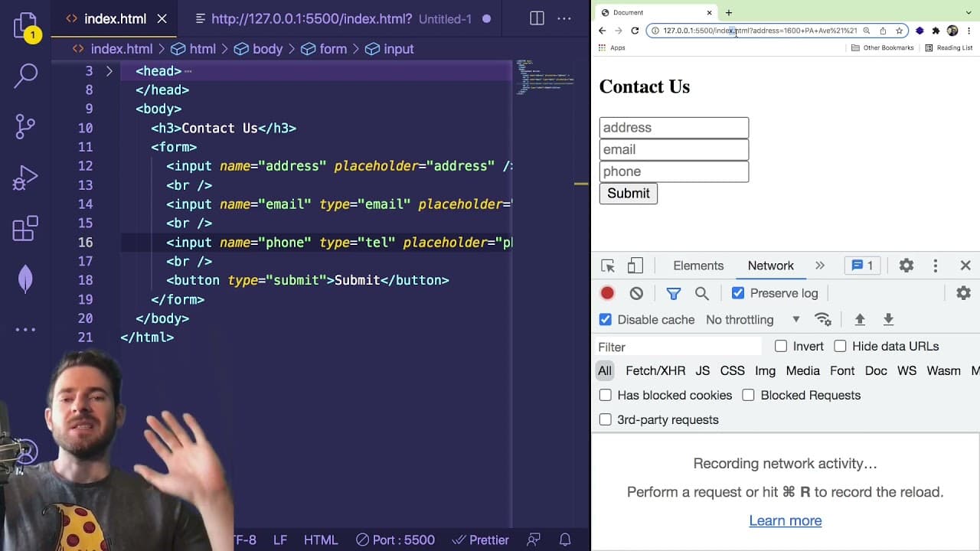This screenshot has height=551, width=980.
Task: Open the Chrome Extensions puzzle icon
Action: 936,31
